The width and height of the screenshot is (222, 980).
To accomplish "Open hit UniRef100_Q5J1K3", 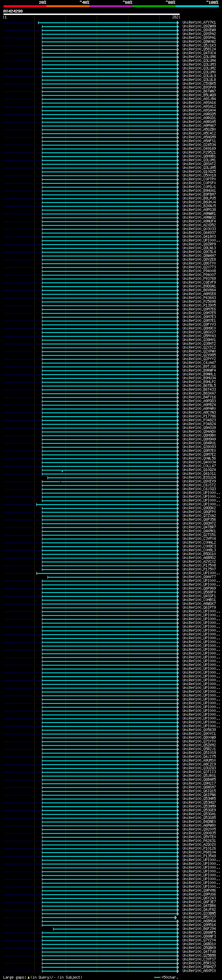I will (x=199, y=45).
